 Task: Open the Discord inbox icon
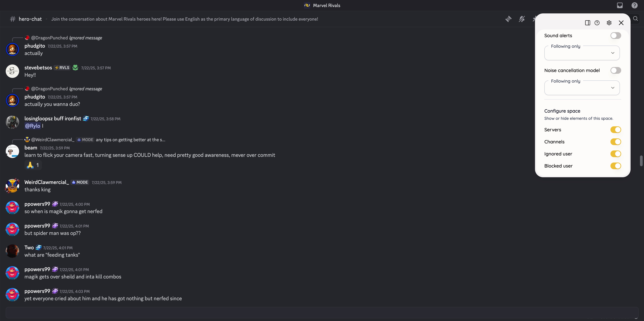pyautogui.click(x=620, y=5)
